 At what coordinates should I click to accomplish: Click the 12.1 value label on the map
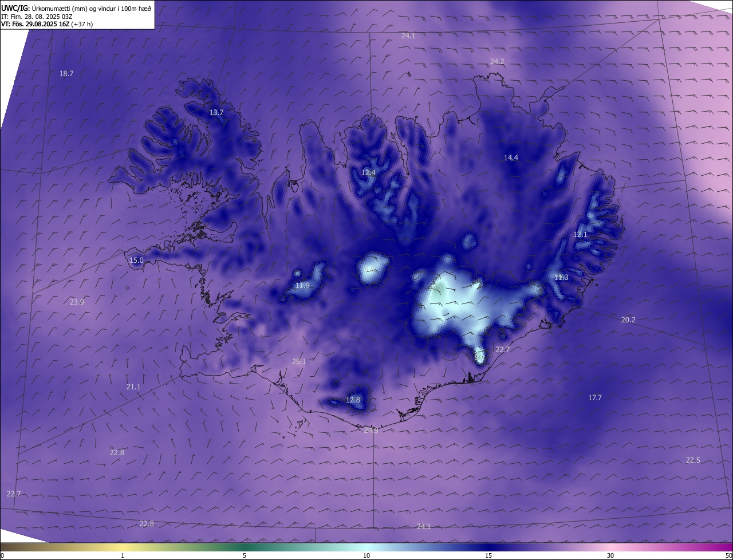point(580,234)
